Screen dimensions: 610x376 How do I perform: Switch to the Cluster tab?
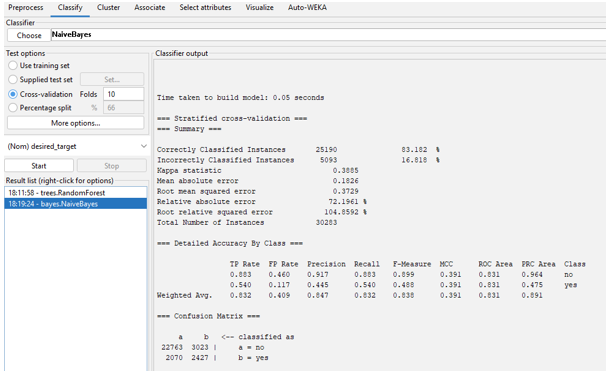[108, 7]
